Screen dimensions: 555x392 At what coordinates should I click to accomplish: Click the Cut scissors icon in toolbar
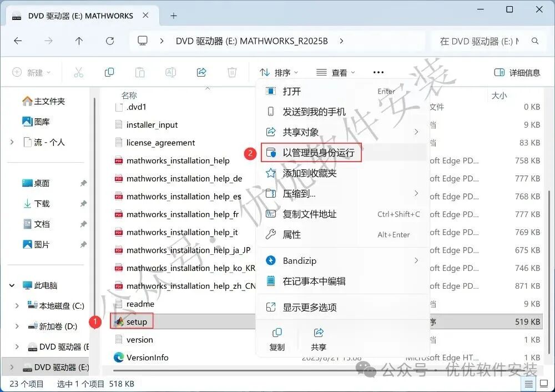coord(79,73)
